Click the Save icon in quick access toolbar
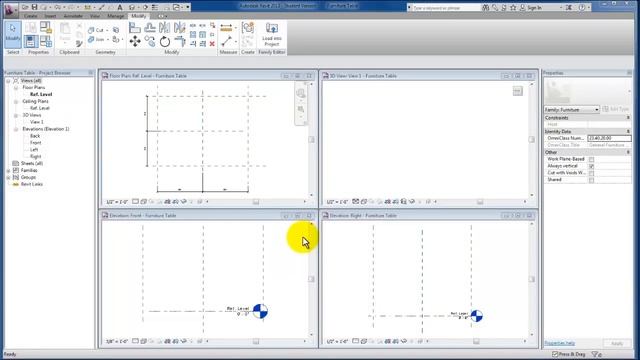The width and height of the screenshot is (640, 360). click(x=34, y=7)
